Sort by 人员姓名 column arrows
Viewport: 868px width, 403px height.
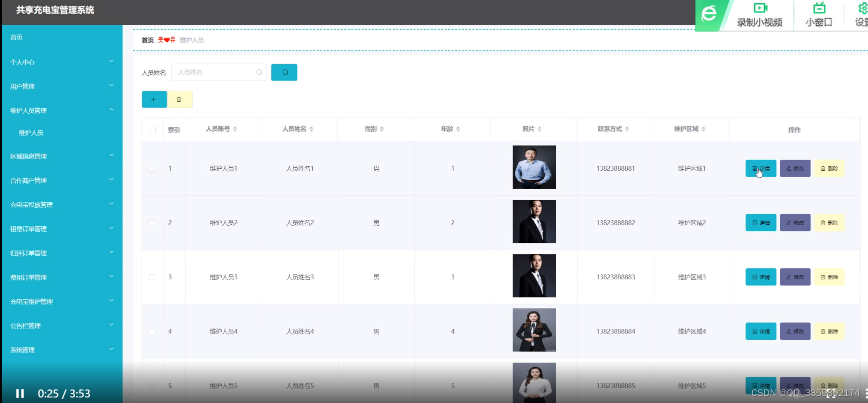[311, 129]
